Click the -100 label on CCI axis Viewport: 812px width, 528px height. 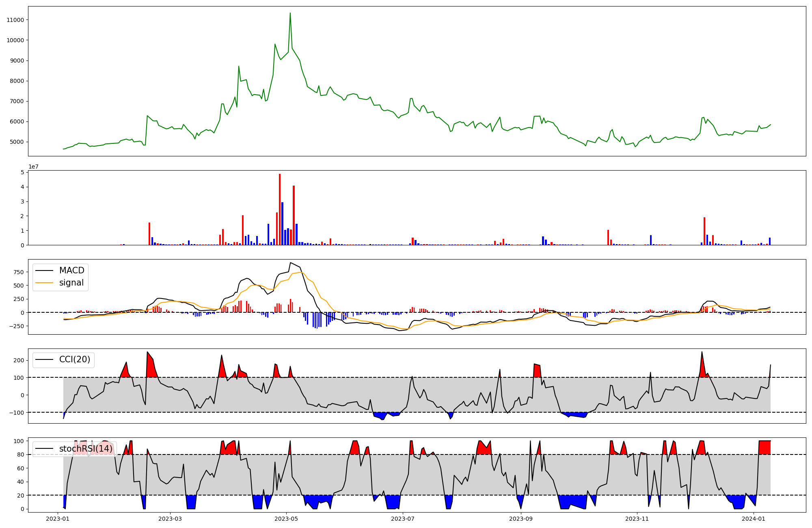click(x=17, y=413)
